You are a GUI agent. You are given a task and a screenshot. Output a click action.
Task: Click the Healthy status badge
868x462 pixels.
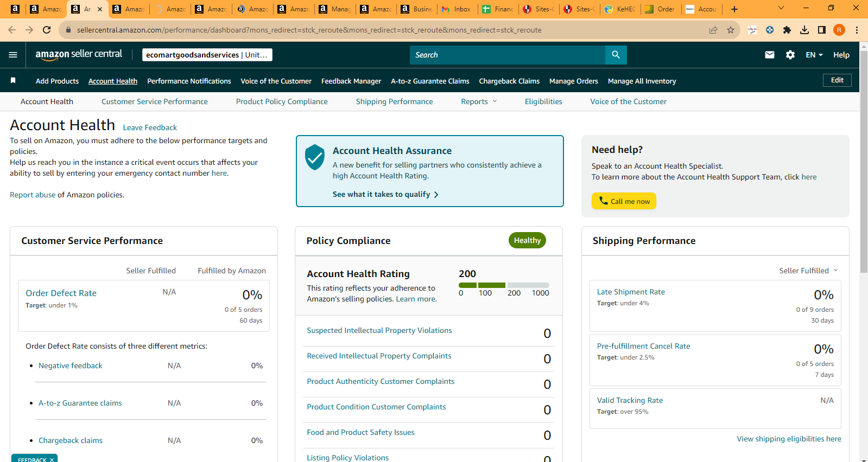(527, 240)
